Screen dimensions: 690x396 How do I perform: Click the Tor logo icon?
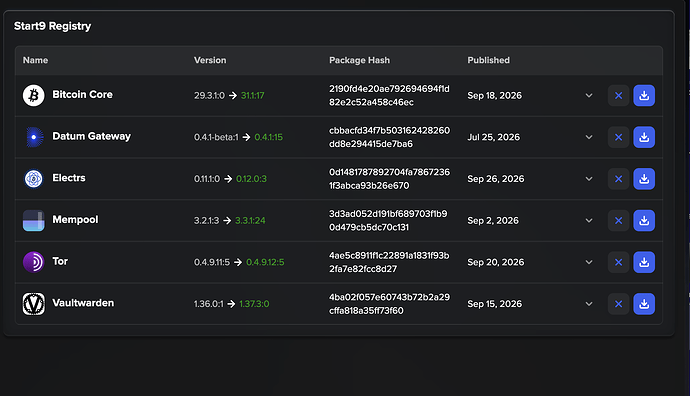33,262
